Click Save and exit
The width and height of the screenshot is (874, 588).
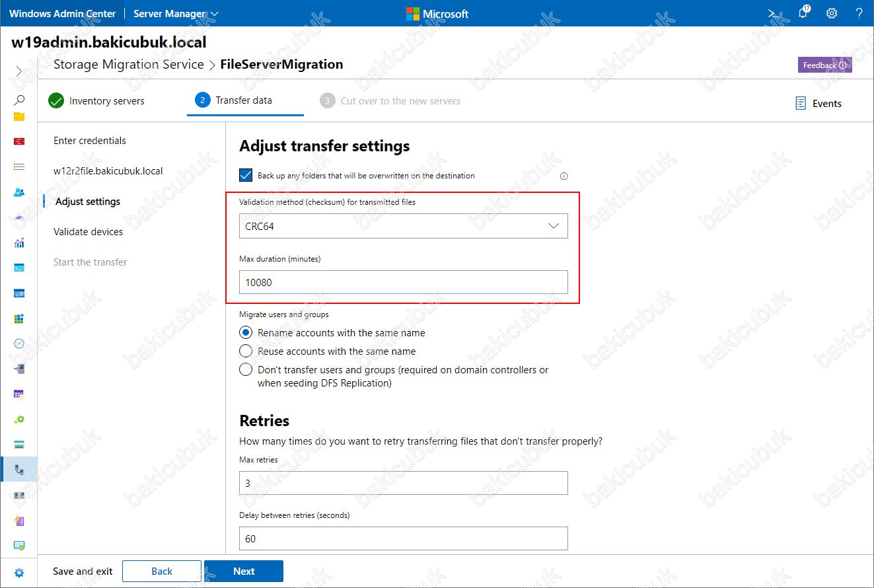(x=83, y=571)
